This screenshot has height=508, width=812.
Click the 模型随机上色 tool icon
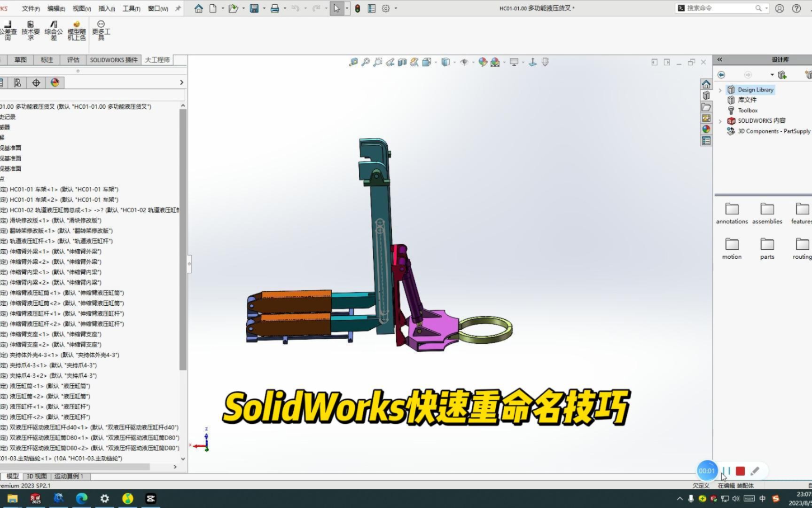coord(77,31)
